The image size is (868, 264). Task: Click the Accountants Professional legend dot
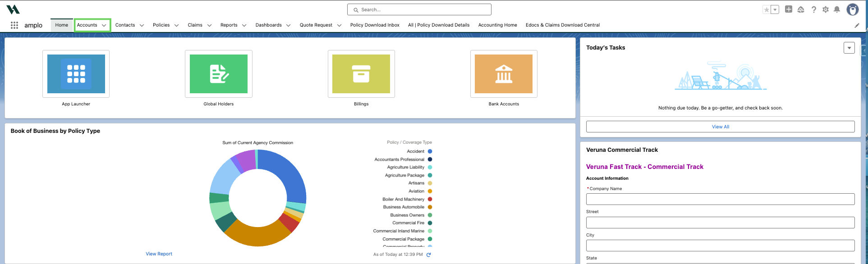pyautogui.click(x=430, y=159)
